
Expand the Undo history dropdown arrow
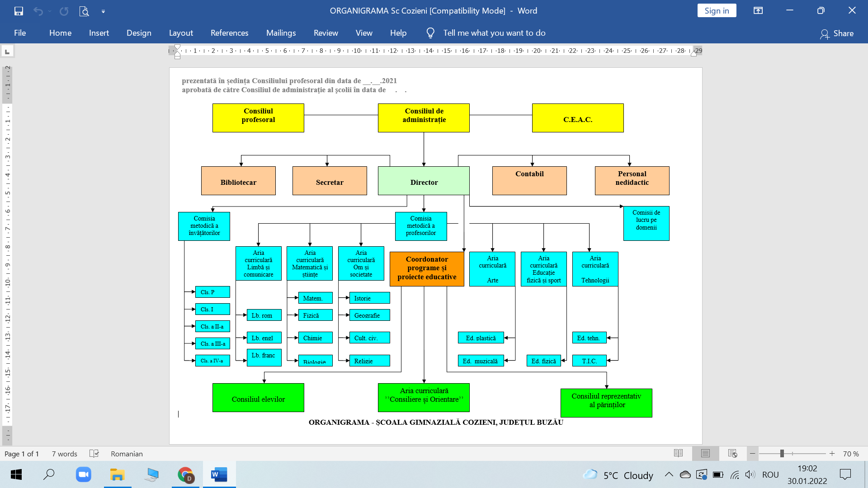click(x=50, y=11)
